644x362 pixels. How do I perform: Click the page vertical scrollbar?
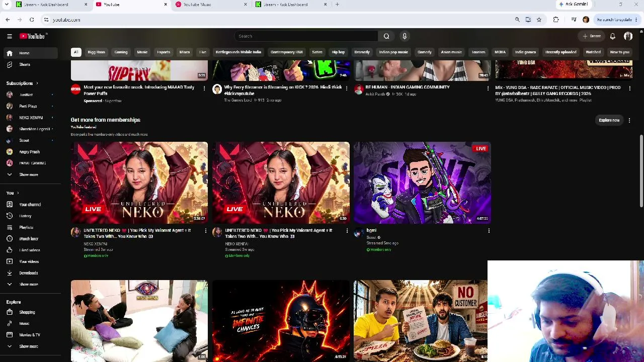click(x=641, y=171)
